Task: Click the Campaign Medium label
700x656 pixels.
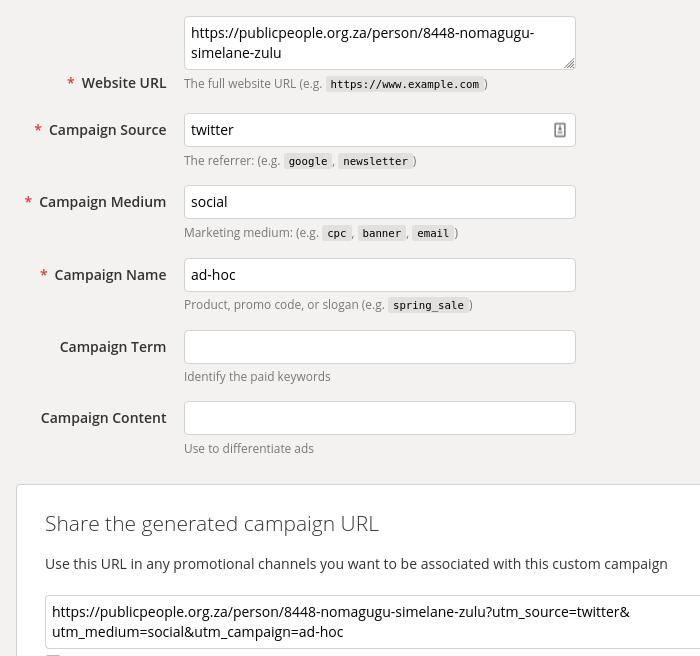Action: click(x=103, y=202)
